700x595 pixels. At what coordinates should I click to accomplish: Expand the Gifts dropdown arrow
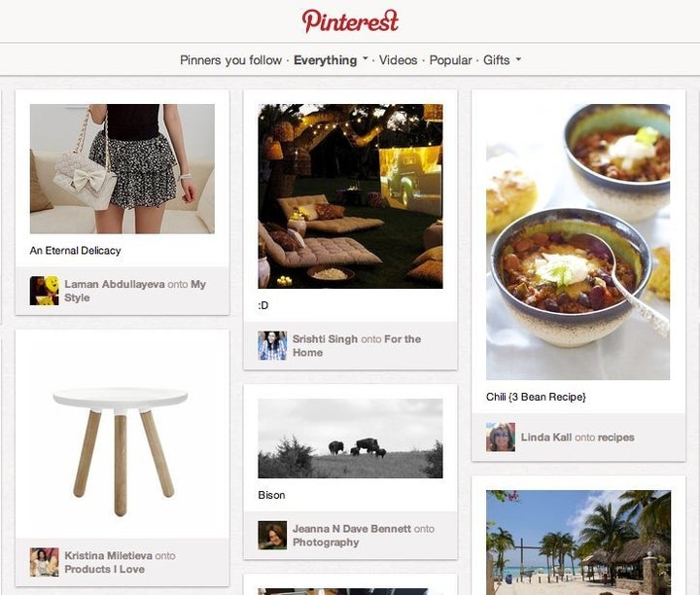click(x=518, y=58)
